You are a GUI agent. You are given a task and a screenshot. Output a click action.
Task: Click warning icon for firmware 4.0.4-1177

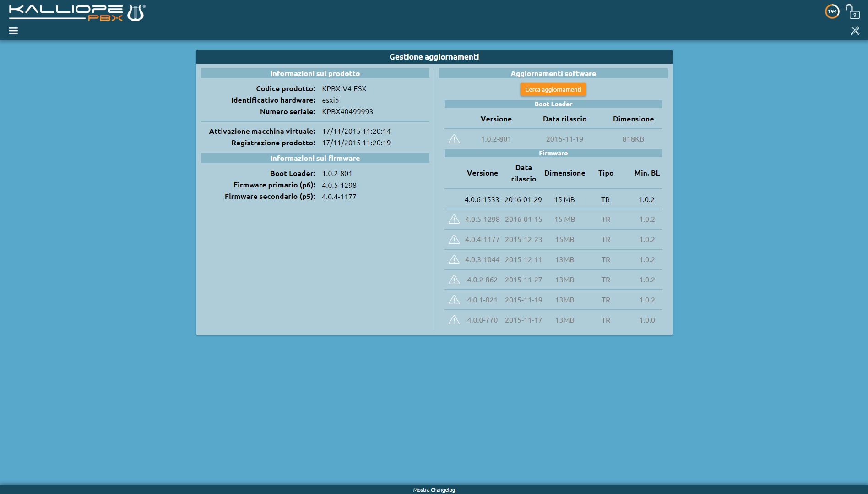pos(454,239)
